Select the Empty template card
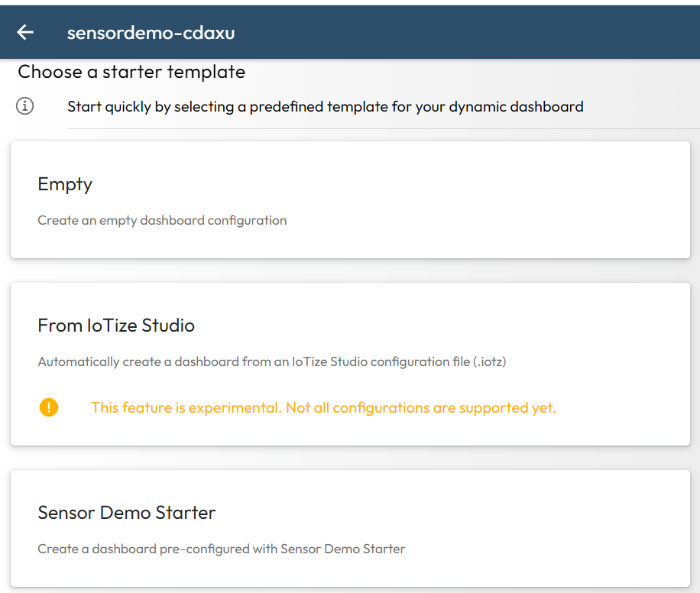The image size is (700, 593). (x=350, y=199)
